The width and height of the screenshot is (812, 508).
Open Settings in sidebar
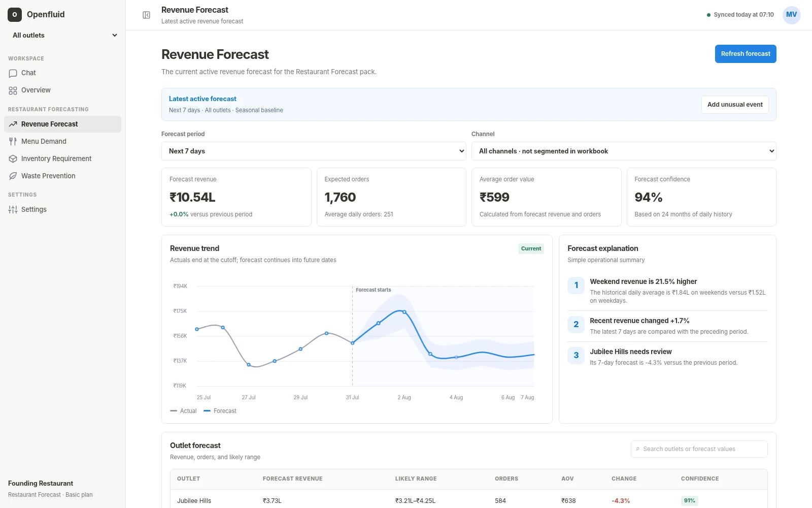point(63,210)
